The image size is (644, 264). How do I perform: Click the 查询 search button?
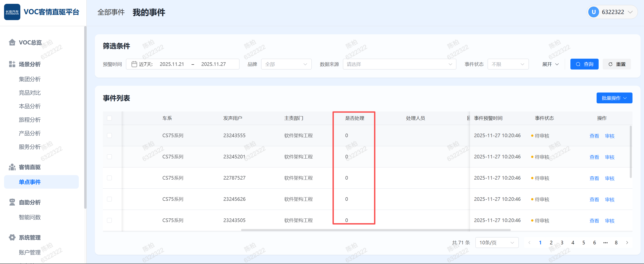pyautogui.click(x=584, y=64)
